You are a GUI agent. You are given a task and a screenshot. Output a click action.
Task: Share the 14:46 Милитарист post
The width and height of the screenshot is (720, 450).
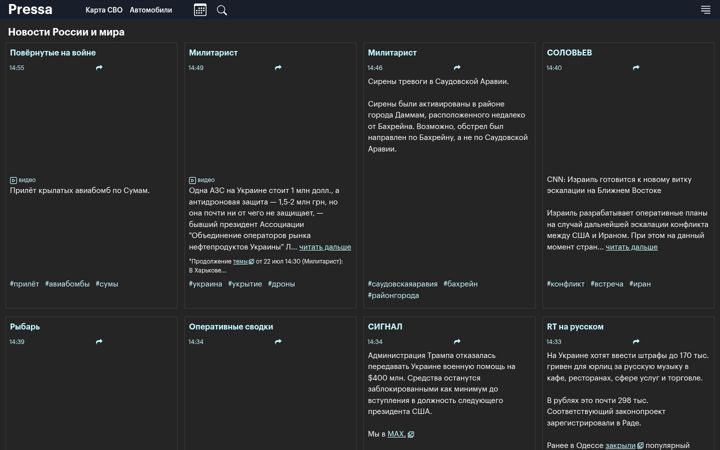pyautogui.click(x=457, y=68)
